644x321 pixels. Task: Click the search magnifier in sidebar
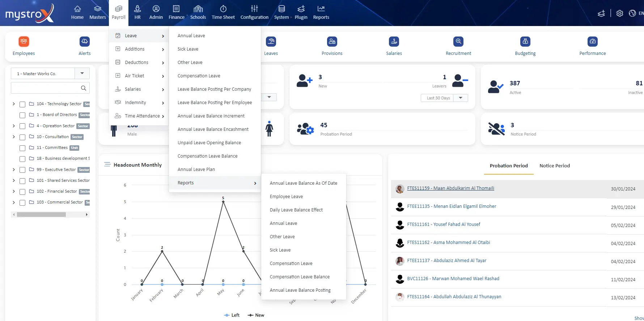(84, 88)
